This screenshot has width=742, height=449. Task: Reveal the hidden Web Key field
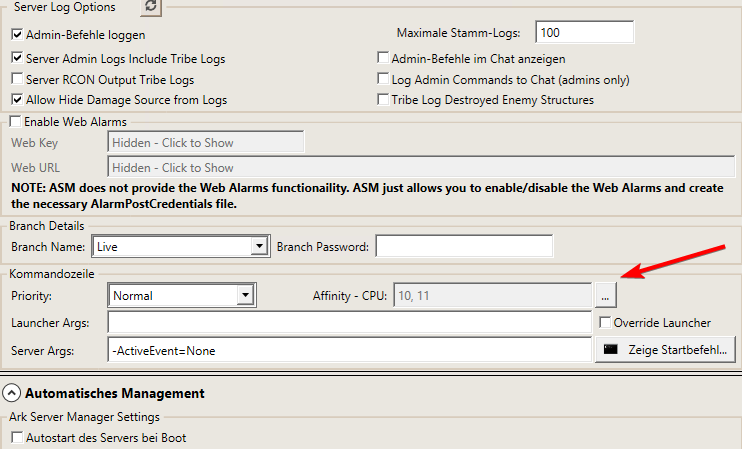[x=206, y=142]
